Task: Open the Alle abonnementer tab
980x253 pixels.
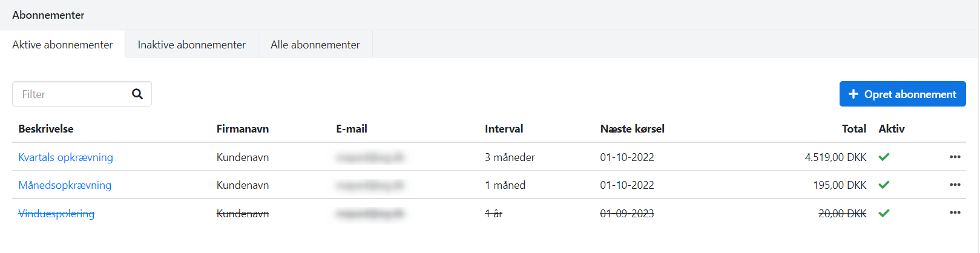Action: 315,44
